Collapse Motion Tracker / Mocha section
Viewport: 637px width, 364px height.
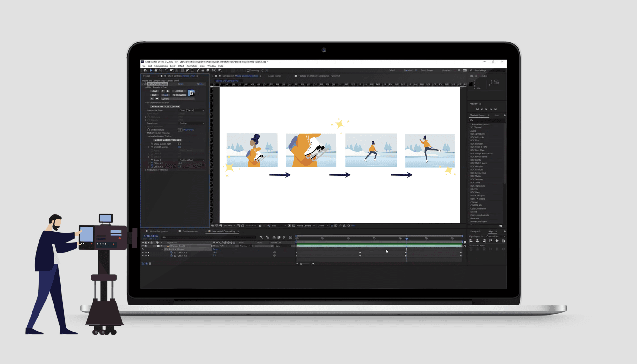coord(146,133)
